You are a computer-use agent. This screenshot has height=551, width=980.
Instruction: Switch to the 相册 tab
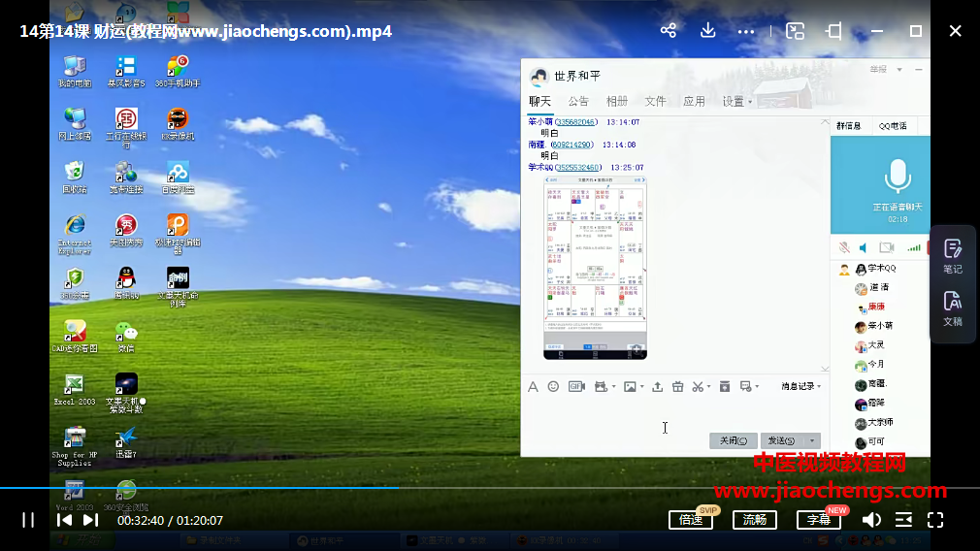pyautogui.click(x=617, y=101)
